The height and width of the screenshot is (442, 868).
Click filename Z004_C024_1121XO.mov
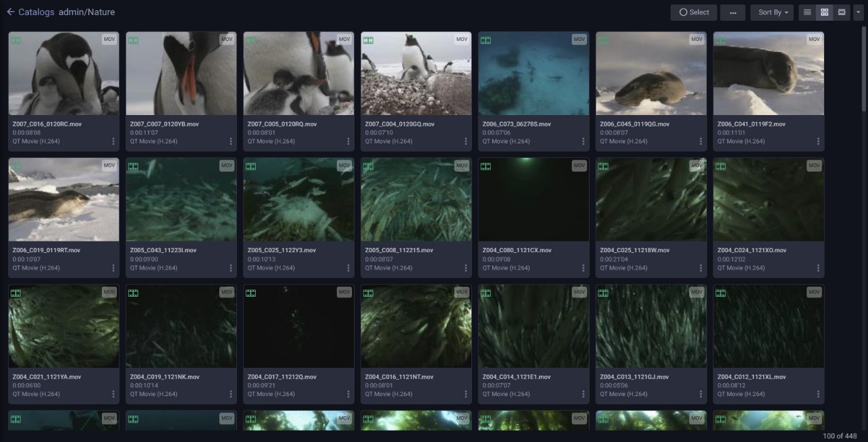(752, 250)
